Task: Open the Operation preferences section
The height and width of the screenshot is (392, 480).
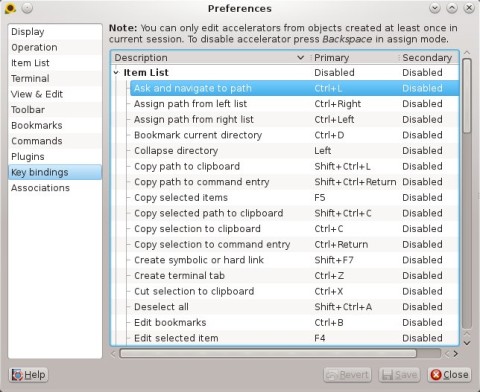Action: (55, 47)
